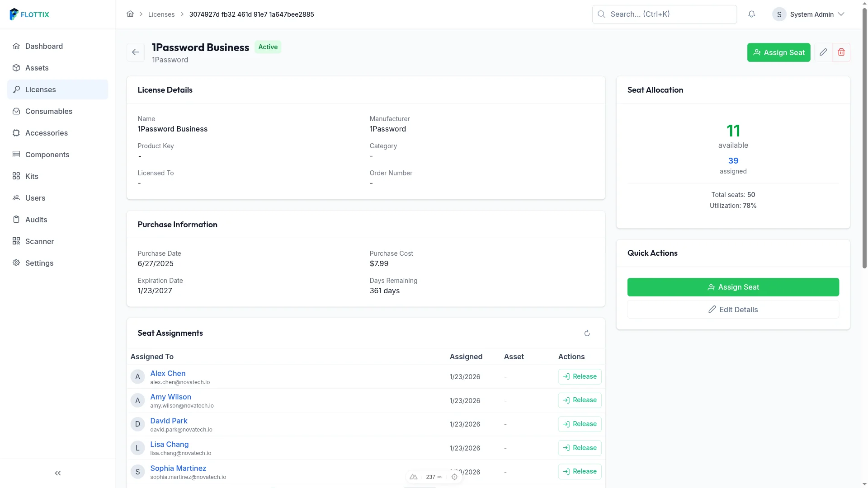
Task: Go back using the left arrow button
Action: click(136, 52)
